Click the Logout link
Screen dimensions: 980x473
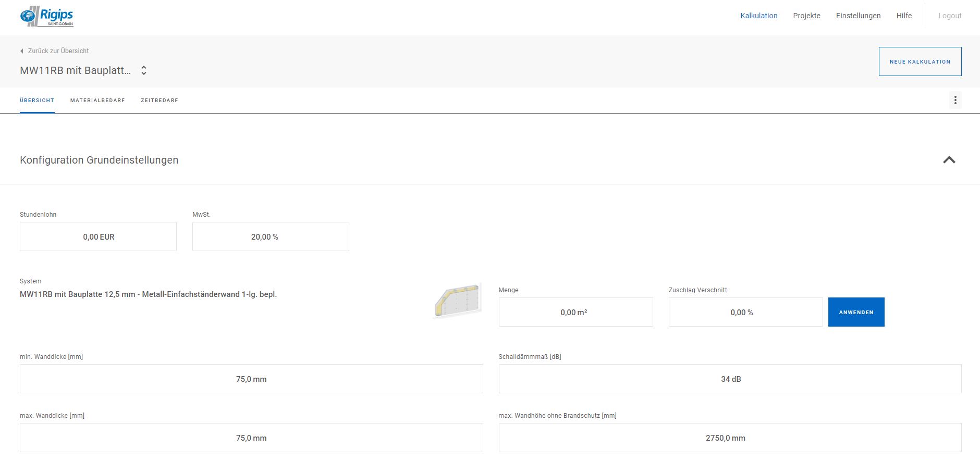[950, 16]
